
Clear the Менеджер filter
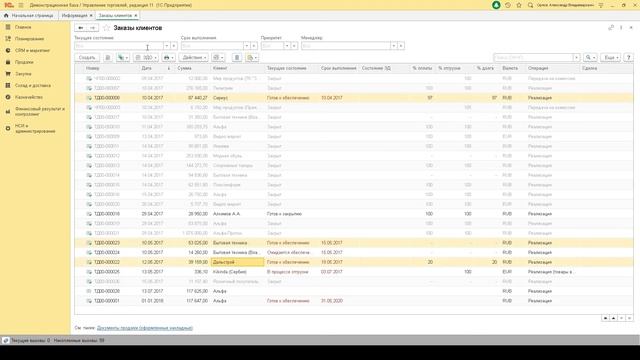(401, 46)
